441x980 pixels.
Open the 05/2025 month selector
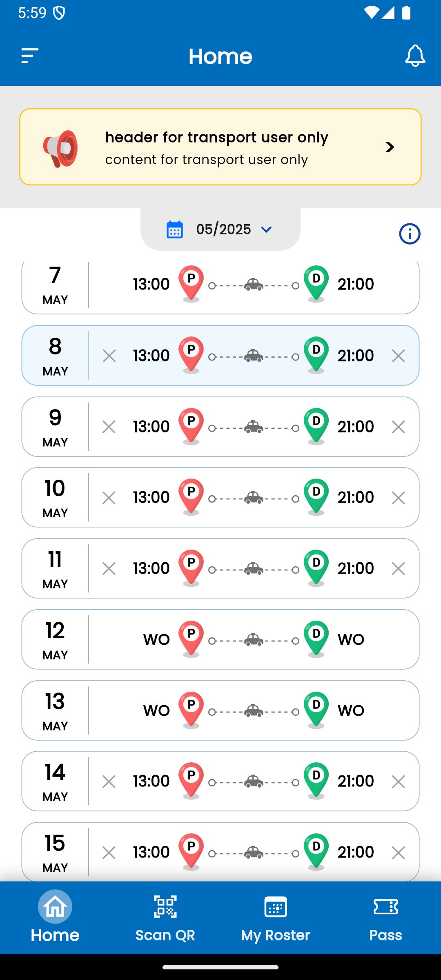(x=223, y=229)
